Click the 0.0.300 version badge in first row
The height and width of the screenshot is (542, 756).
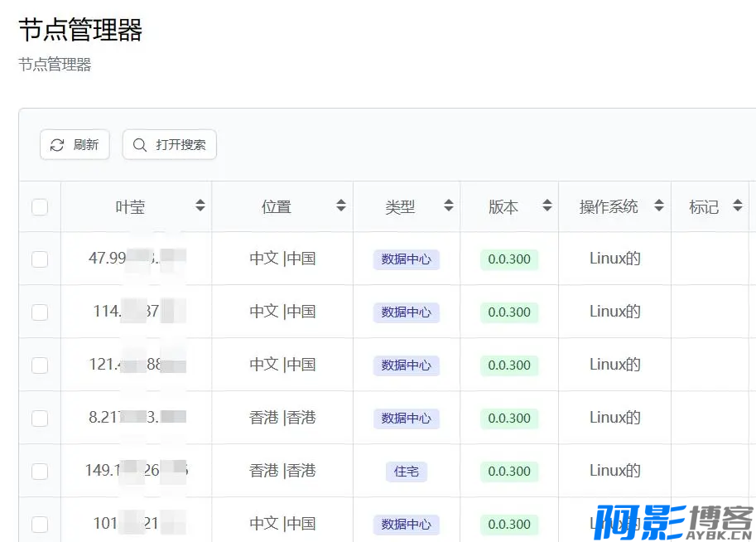pyautogui.click(x=509, y=259)
